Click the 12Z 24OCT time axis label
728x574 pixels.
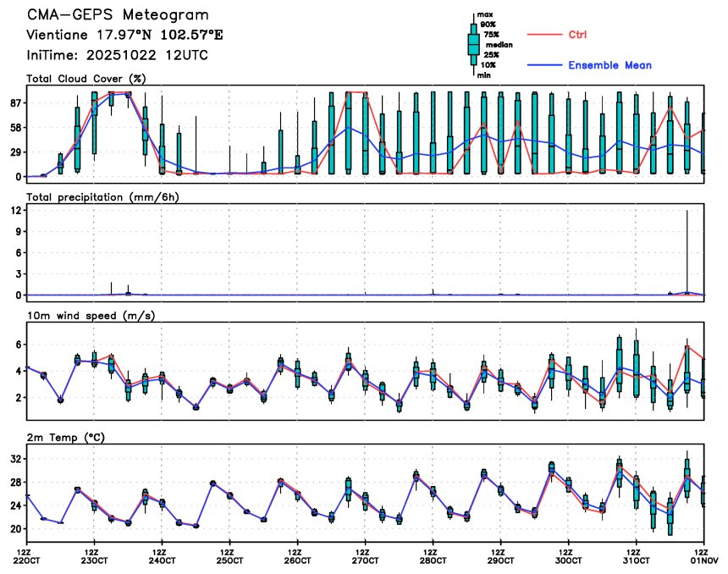(162, 556)
